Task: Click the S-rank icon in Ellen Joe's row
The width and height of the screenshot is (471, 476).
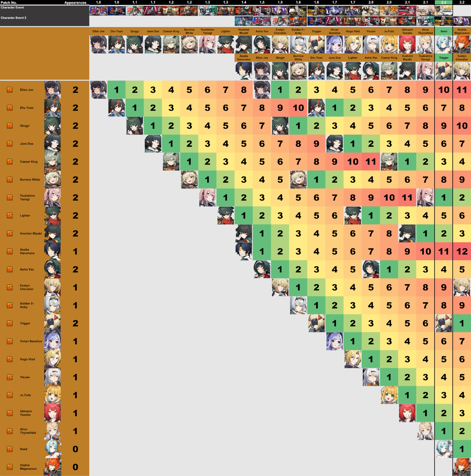Action: pyautogui.click(x=10, y=90)
